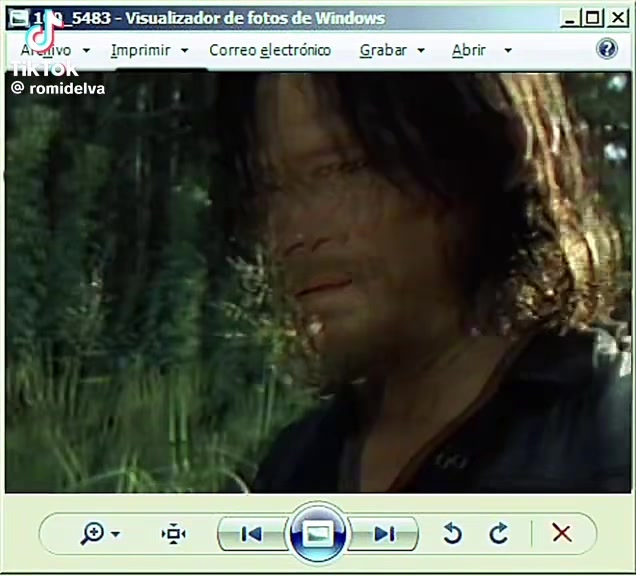The width and height of the screenshot is (636, 576).
Task: Fit the picture to window icon
Action: tap(173, 534)
